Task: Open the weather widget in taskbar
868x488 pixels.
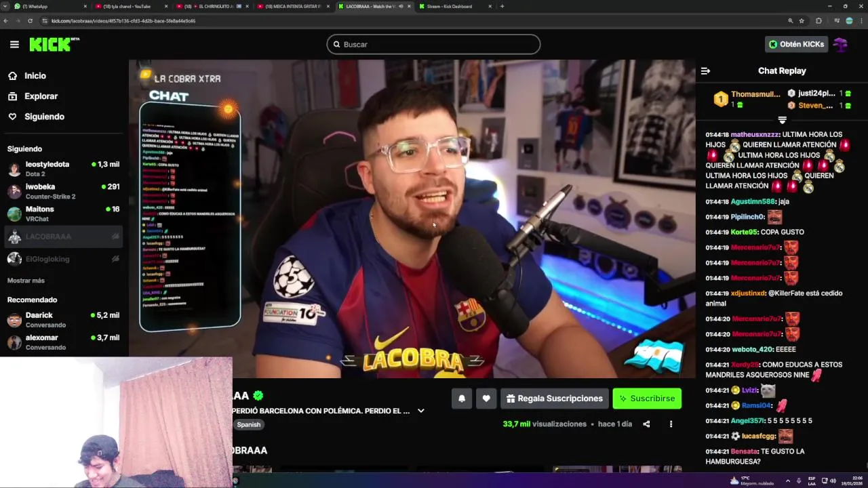Action: [x=751, y=481]
